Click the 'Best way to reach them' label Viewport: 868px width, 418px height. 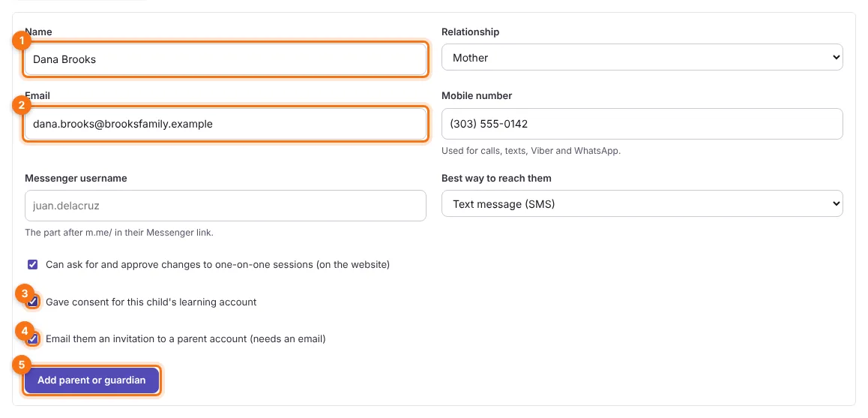(496, 179)
